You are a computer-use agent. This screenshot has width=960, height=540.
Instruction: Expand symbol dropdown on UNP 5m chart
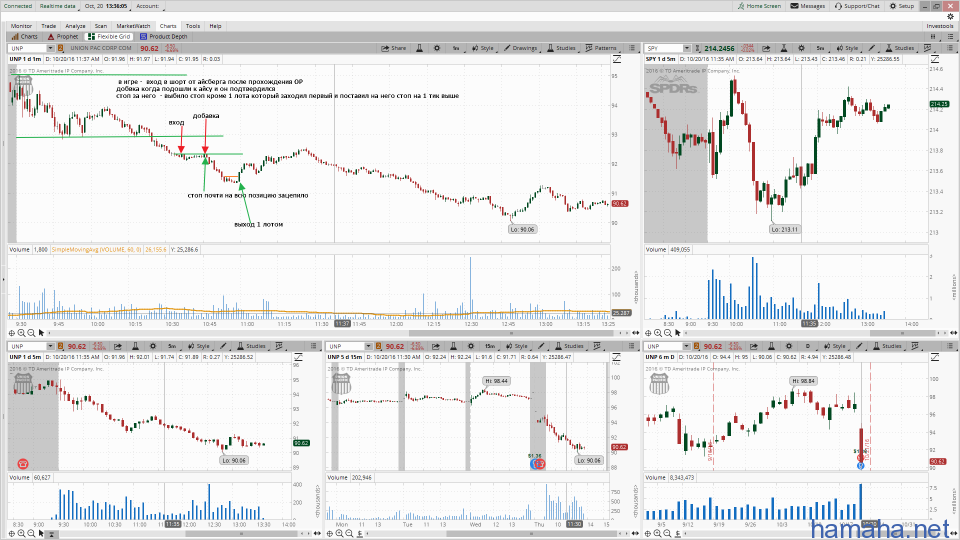click(50, 347)
